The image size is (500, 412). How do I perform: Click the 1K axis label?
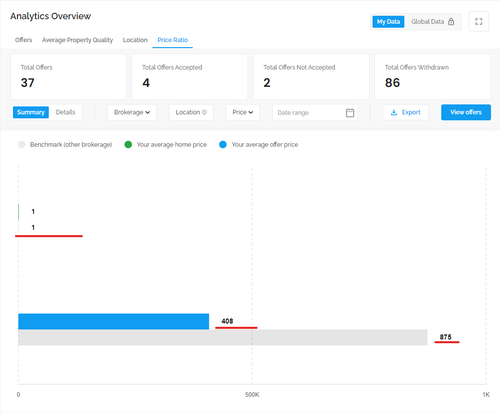pos(486,395)
